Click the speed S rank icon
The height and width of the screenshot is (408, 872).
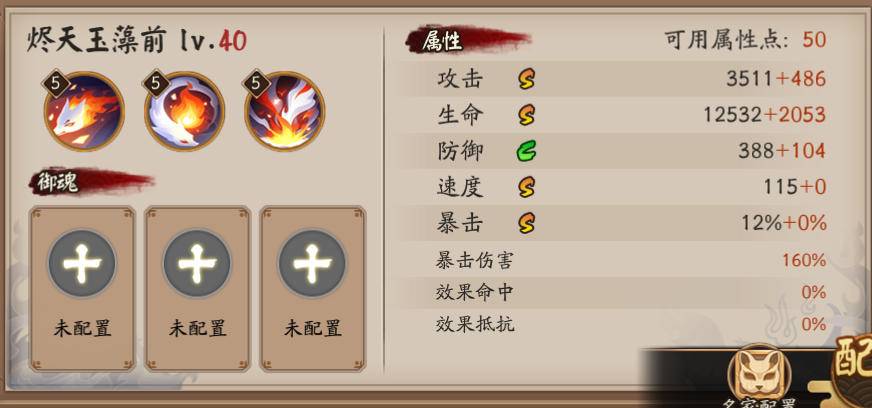[x=526, y=187]
